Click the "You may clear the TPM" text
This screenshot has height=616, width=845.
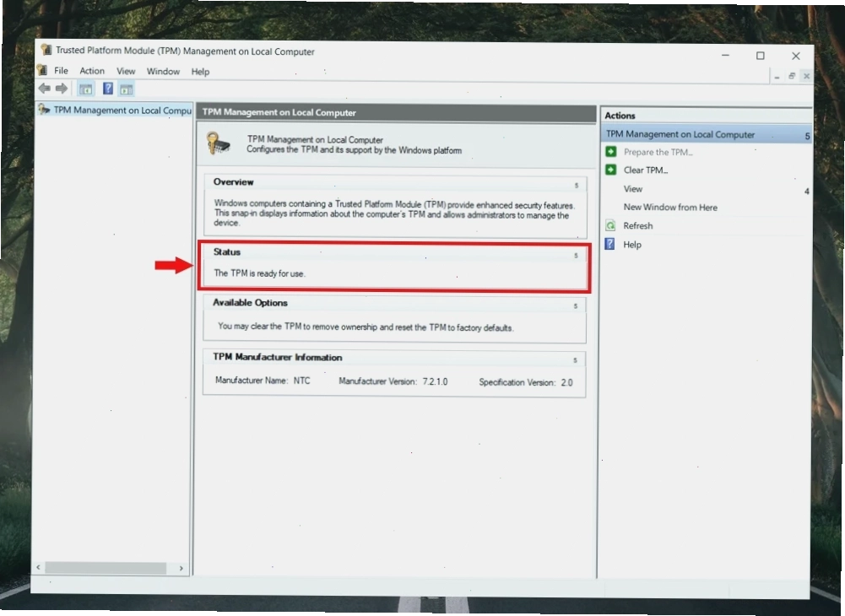coord(366,327)
